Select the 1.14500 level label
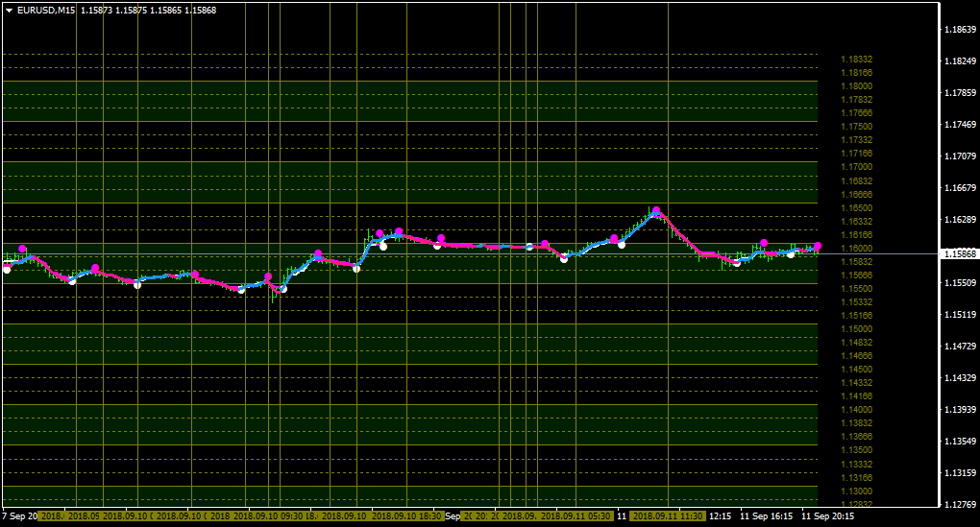 [x=857, y=370]
